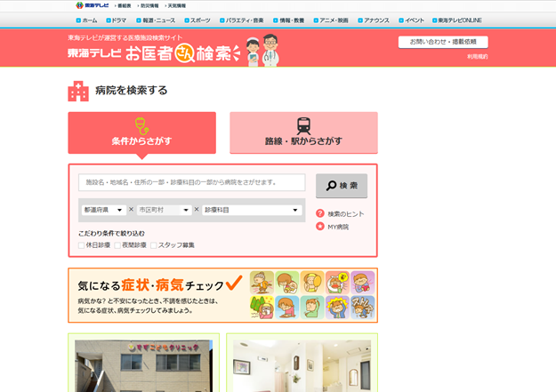Open the 東海テレビONLINE menu item
The height and width of the screenshot is (392, 556).
point(456,20)
